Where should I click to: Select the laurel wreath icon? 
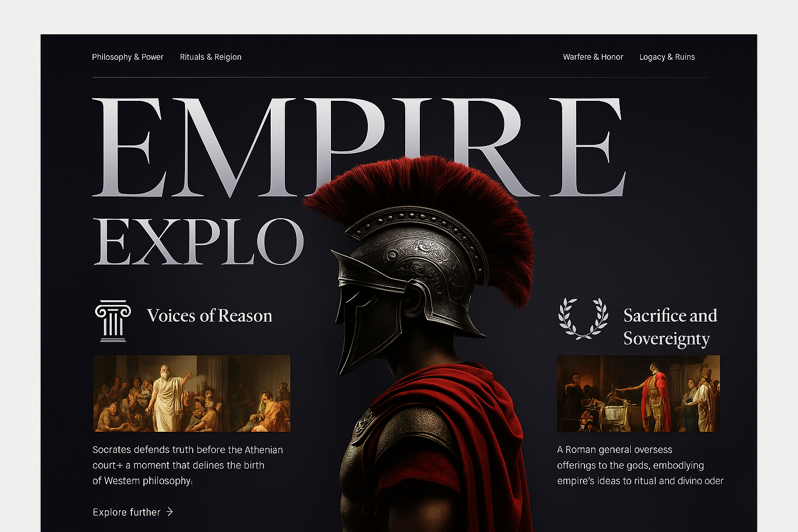[x=583, y=318]
